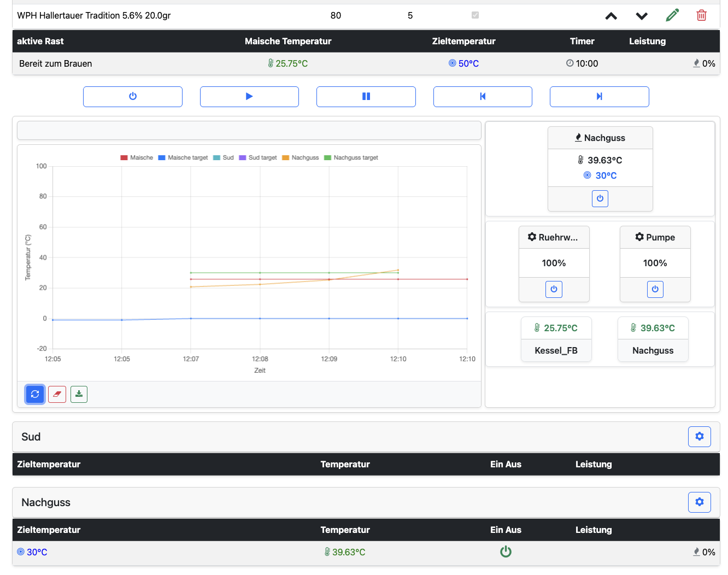Screen dimensions: 728x575
Task: Skip back to previous rest step
Action: coord(482,97)
